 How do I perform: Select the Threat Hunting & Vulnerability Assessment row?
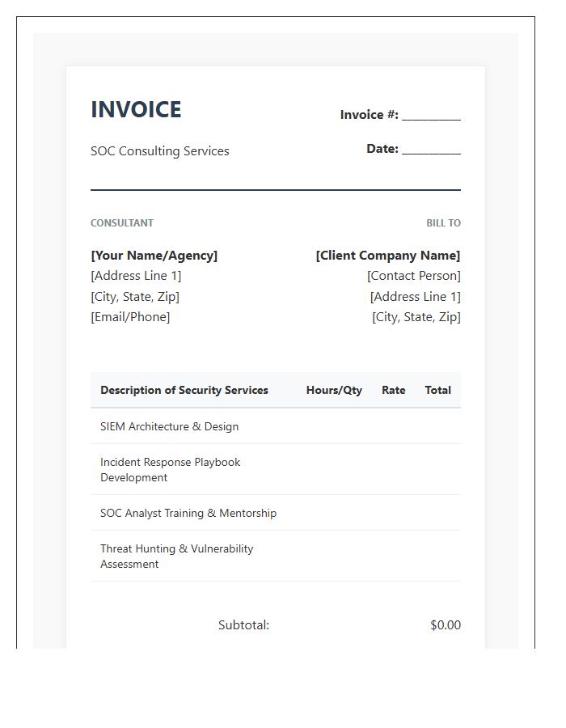[276, 556]
